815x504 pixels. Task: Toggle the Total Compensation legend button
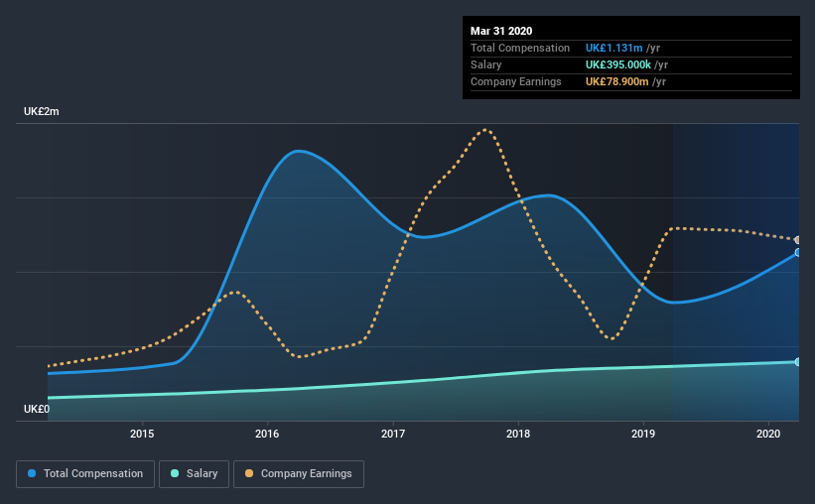coord(85,474)
